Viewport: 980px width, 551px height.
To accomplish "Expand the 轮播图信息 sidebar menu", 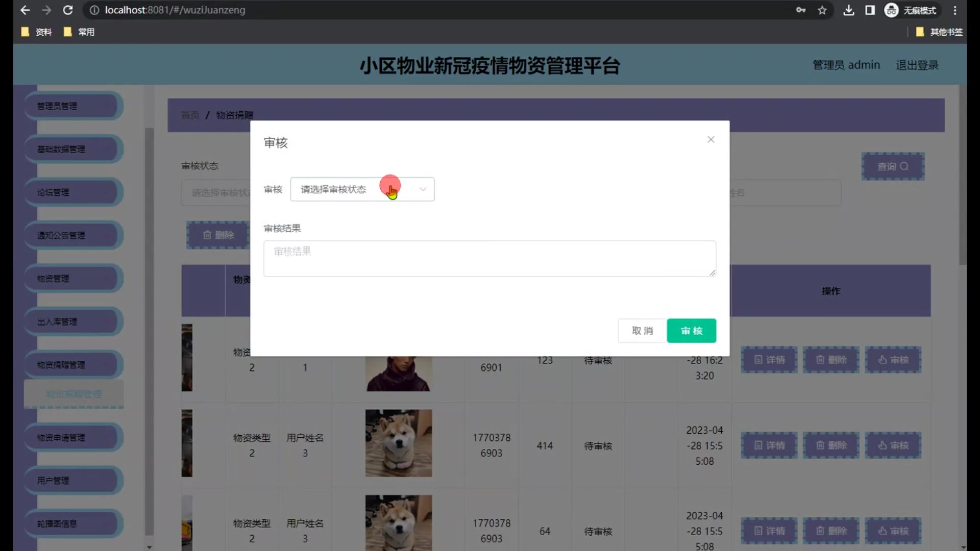I will (73, 523).
